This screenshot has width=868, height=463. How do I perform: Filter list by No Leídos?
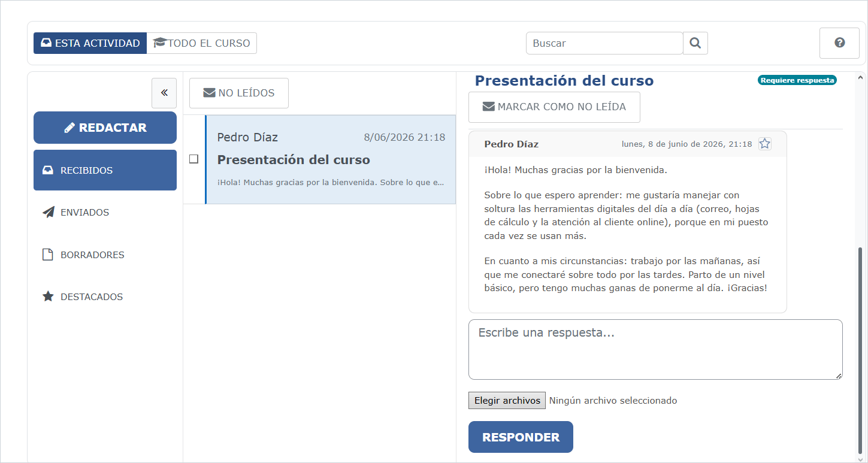click(239, 93)
